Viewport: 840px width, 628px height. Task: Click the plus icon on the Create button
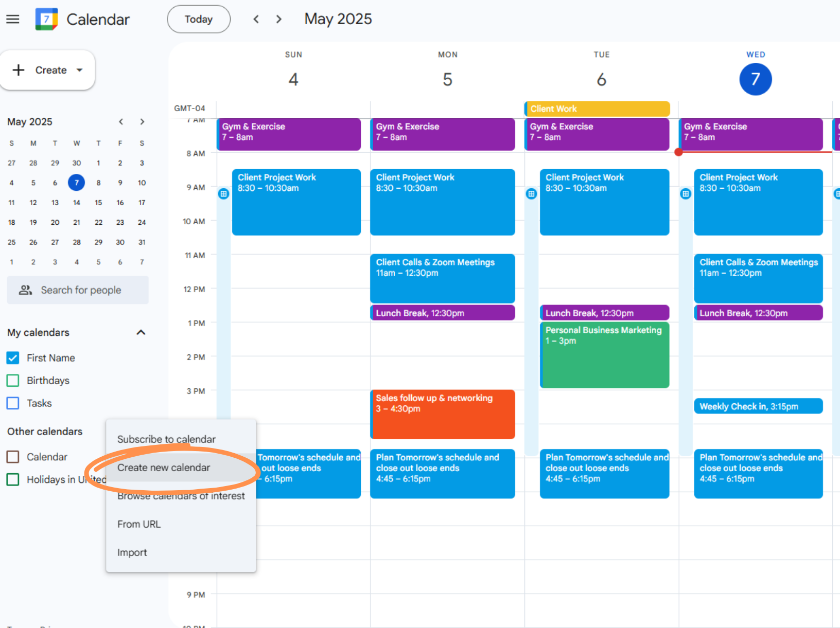[x=19, y=70]
